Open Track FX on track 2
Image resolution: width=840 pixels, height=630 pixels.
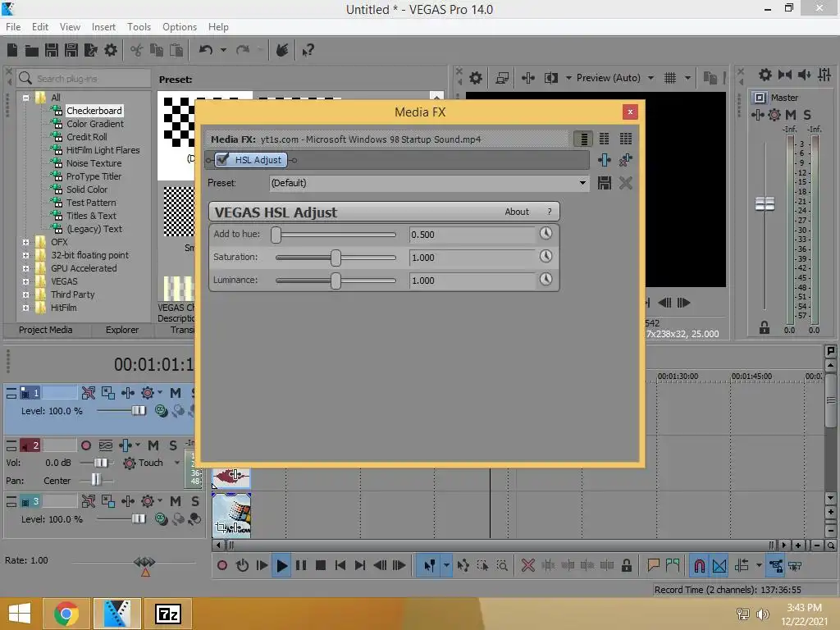click(x=126, y=445)
